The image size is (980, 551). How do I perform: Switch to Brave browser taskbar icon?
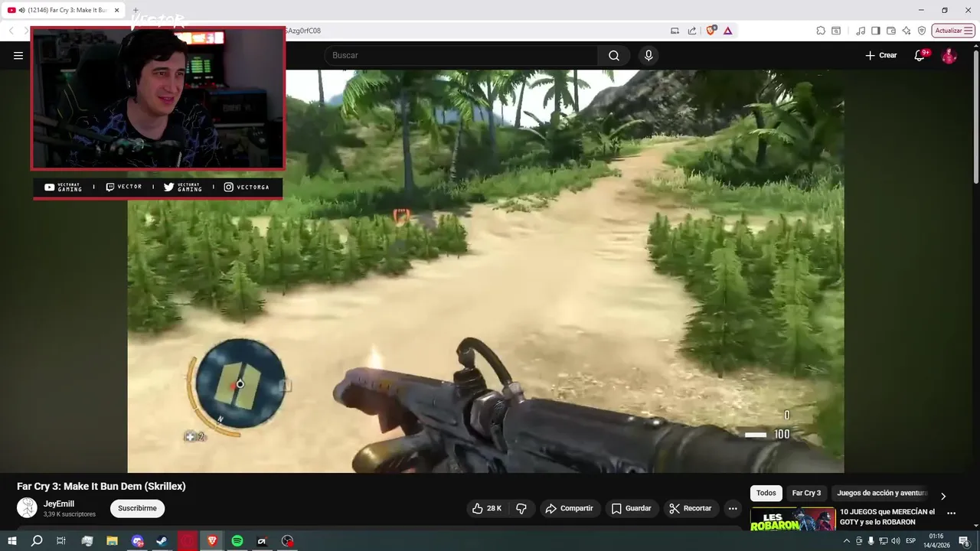212,541
